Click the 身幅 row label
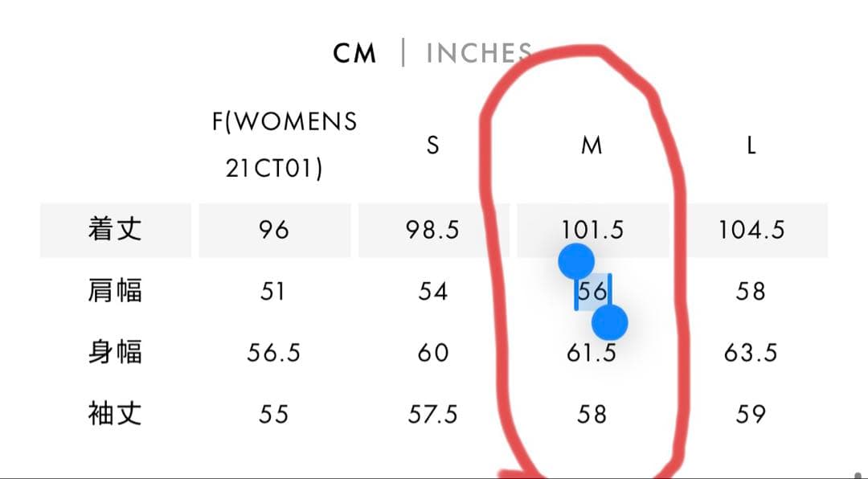The width and height of the screenshot is (868, 479). click(115, 353)
